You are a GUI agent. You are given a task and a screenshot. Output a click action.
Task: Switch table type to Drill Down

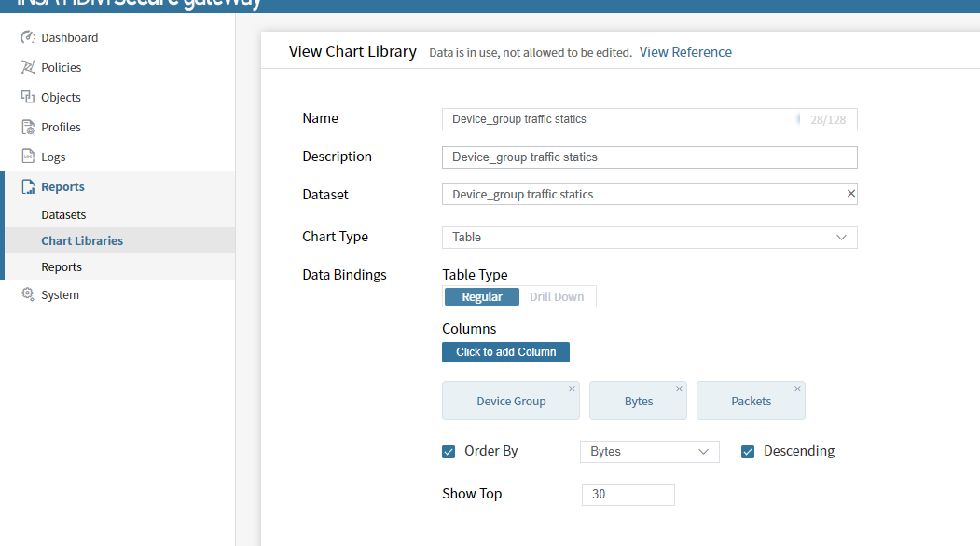[x=557, y=297]
